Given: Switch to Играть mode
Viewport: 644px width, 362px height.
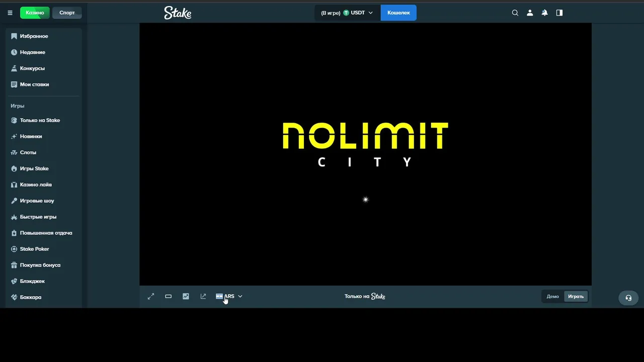Looking at the screenshot, I should click(576, 297).
